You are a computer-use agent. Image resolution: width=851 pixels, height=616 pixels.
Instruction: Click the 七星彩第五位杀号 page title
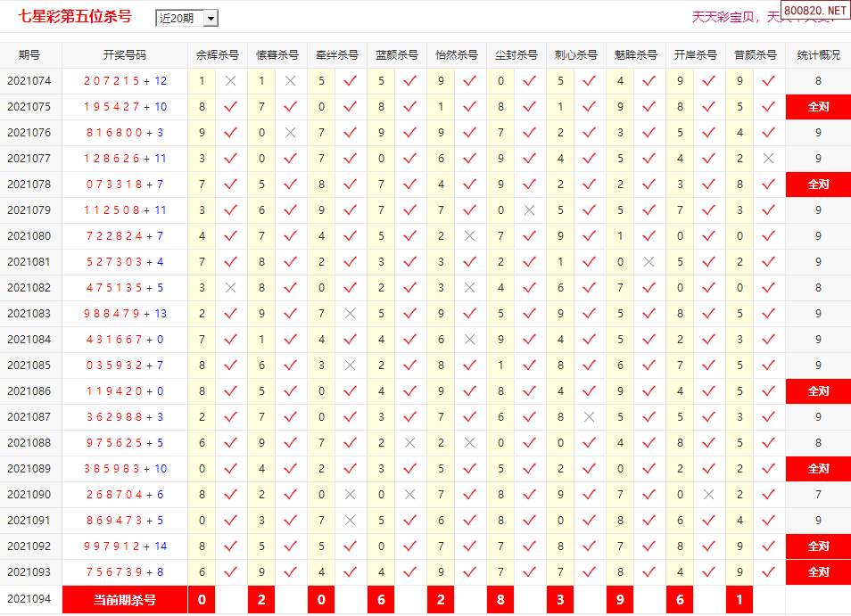(x=75, y=16)
